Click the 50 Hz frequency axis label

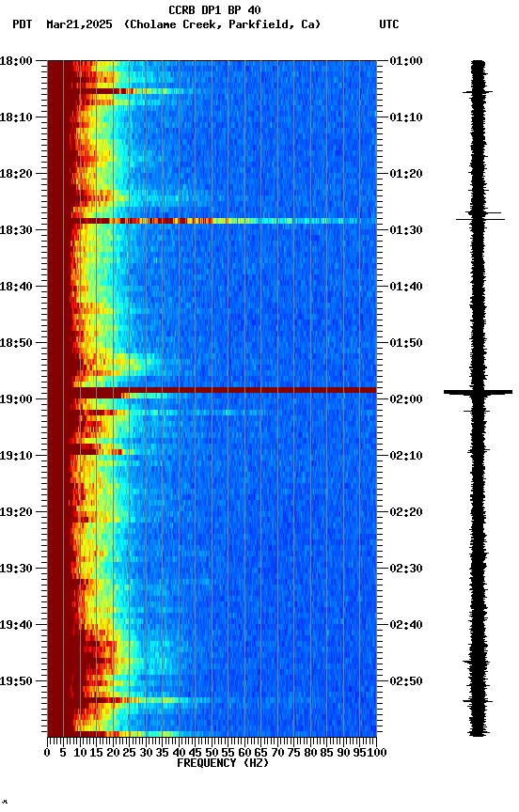pos(212,753)
